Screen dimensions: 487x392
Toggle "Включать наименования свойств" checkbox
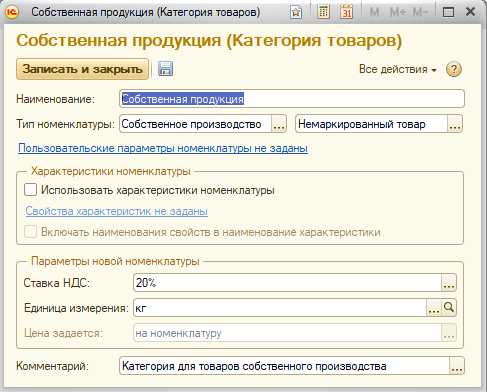[x=30, y=232]
